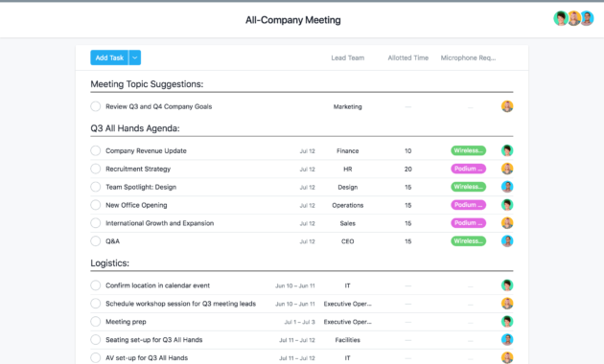Select the Lead Team column header
Image resolution: width=604 pixels, height=364 pixels.
point(347,57)
